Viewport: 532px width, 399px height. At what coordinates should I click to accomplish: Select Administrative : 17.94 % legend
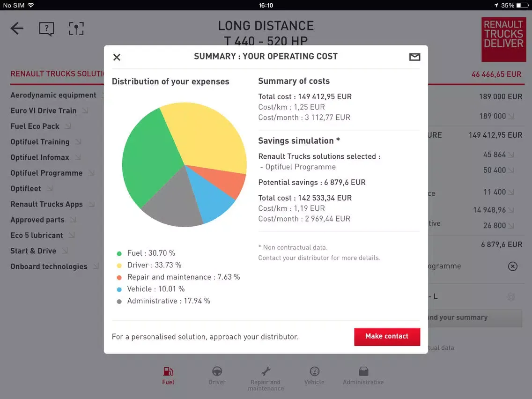[x=163, y=301]
